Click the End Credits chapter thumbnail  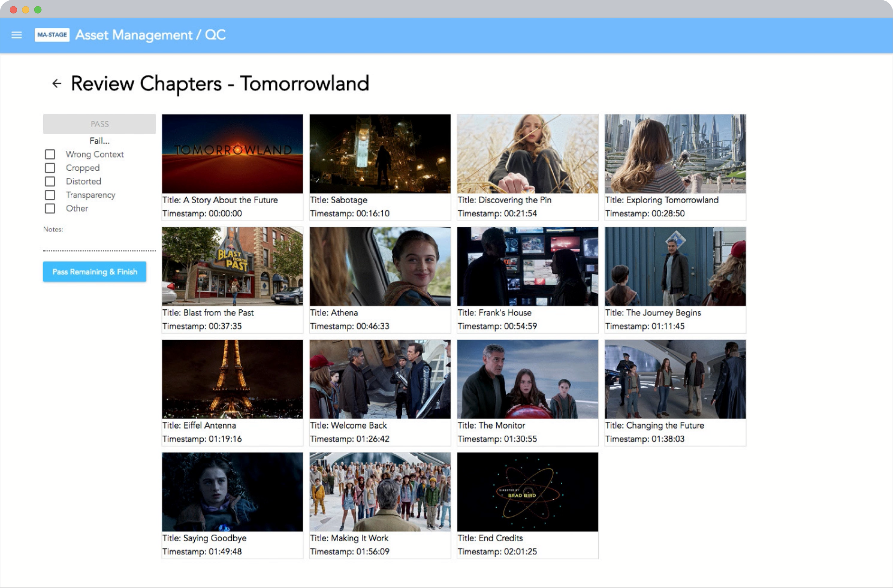tap(527, 492)
